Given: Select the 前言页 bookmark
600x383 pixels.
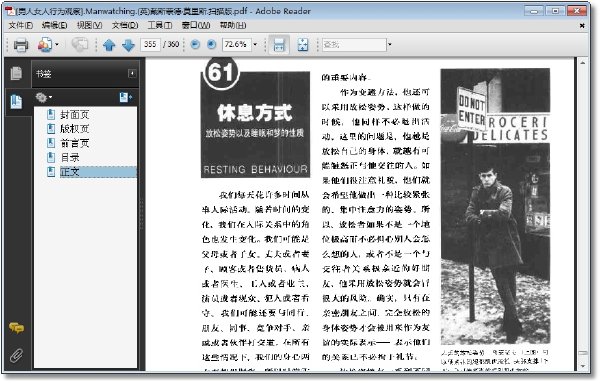Looking at the screenshot, I should (x=75, y=143).
